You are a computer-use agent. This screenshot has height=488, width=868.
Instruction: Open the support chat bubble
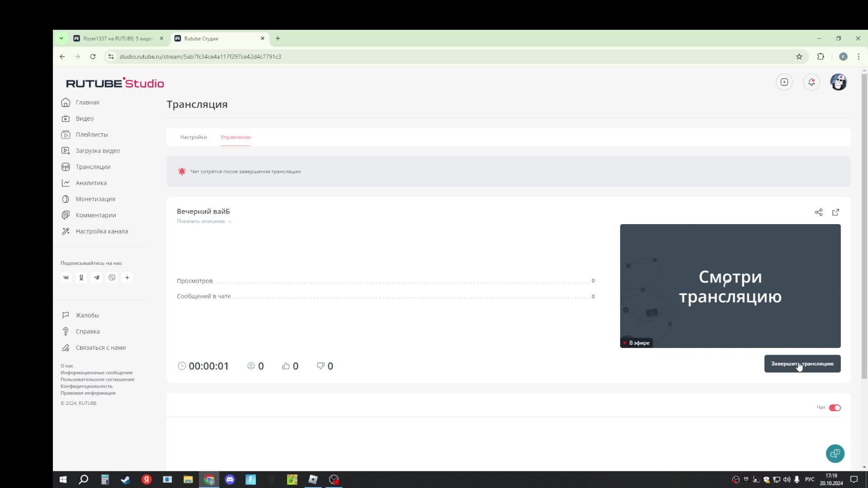click(835, 454)
